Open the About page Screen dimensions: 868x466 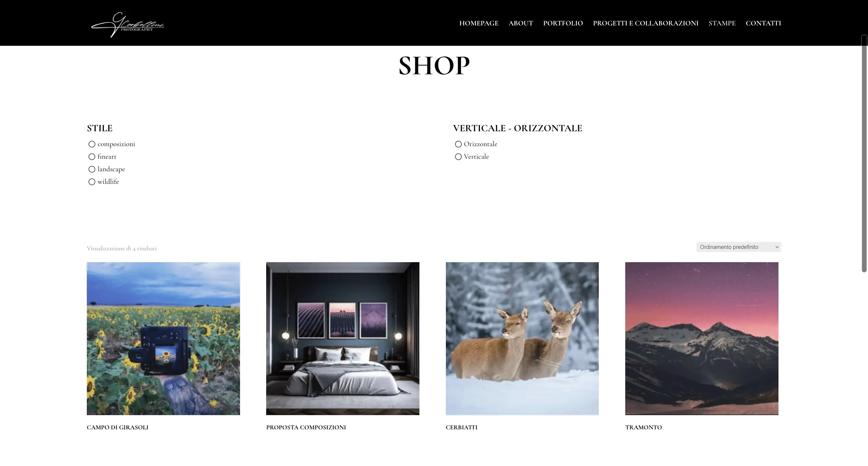click(x=521, y=23)
